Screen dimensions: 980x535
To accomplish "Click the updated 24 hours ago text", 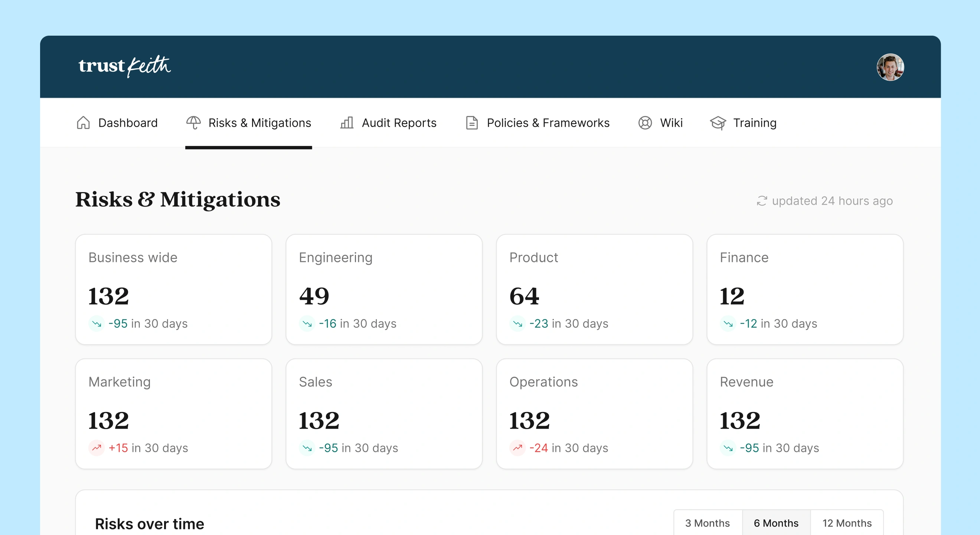I will [x=832, y=201].
